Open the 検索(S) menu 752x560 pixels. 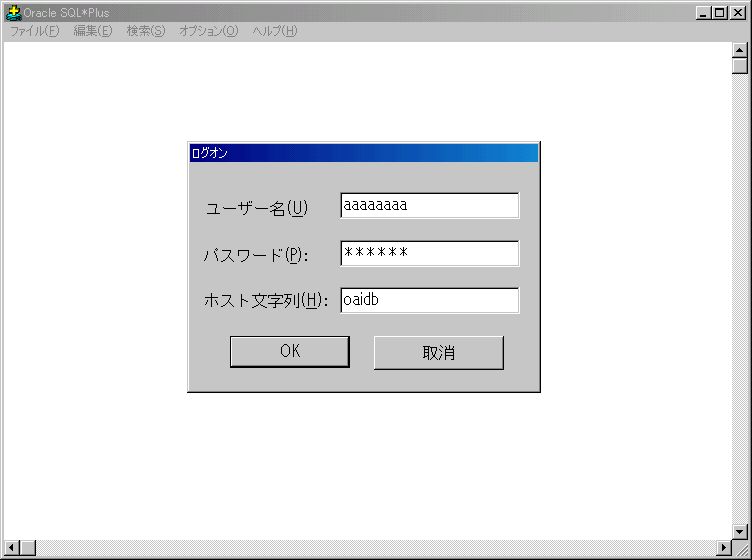[146, 31]
